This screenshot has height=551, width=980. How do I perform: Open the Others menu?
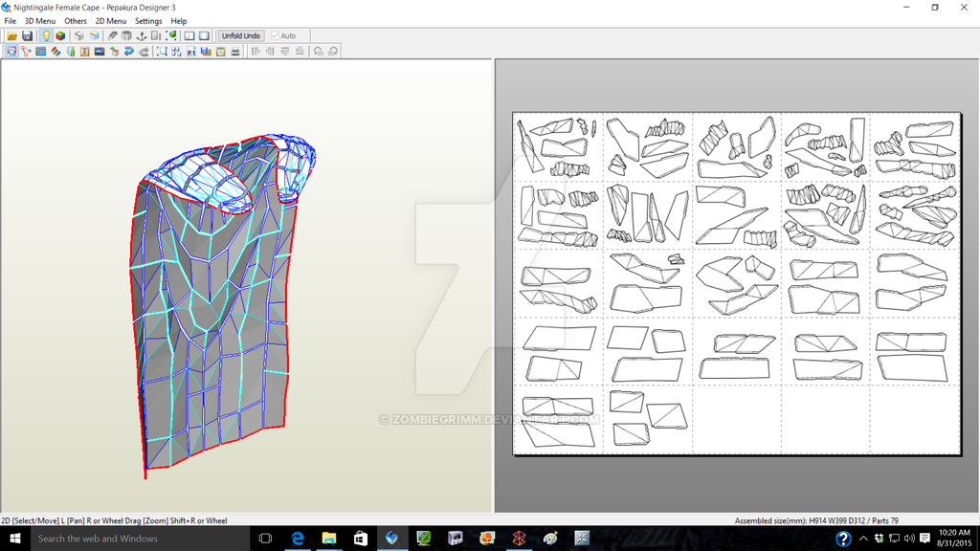point(76,21)
